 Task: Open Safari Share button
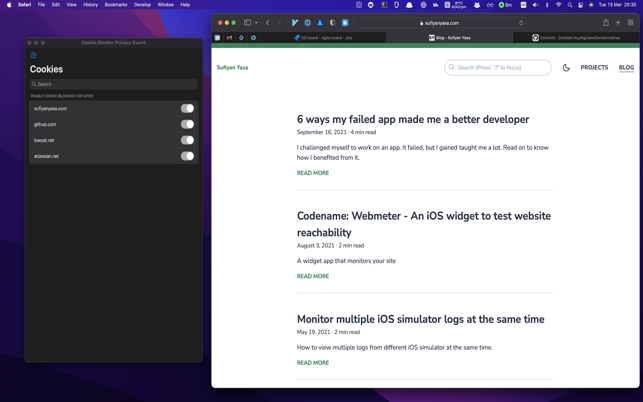click(x=606, y=23)
